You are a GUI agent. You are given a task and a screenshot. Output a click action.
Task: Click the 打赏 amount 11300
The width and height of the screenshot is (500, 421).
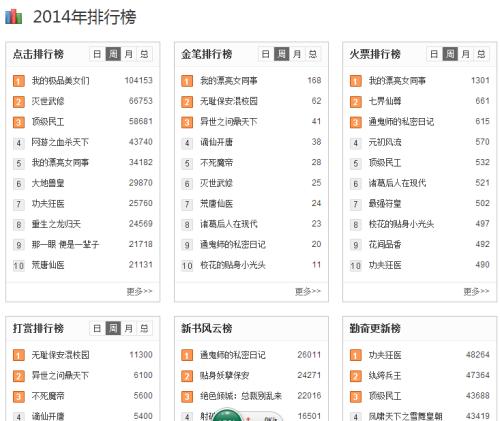click(141, 355)
